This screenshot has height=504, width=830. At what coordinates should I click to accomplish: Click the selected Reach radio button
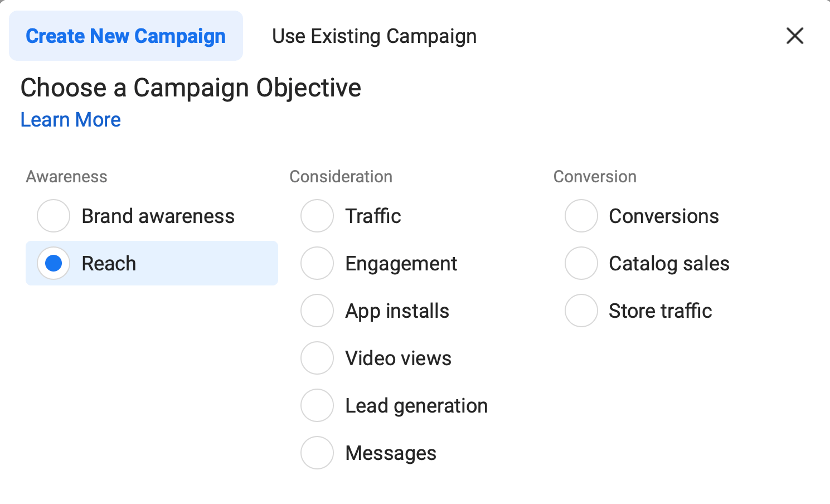pos(54,263)
